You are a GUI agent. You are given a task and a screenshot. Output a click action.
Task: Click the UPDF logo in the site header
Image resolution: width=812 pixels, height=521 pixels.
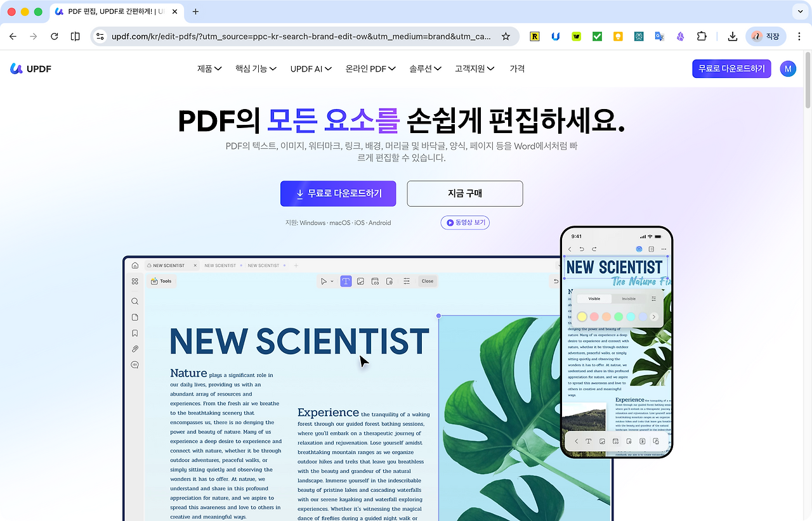(30, 68)
